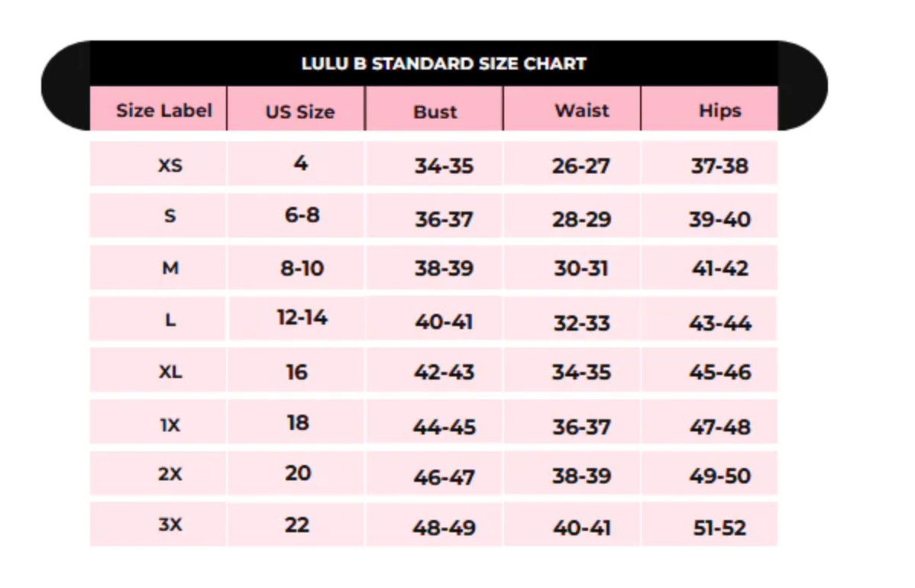915x588 pixels.
Task: Click the waist 30-31 cell
Action: [x=581, y=269]
